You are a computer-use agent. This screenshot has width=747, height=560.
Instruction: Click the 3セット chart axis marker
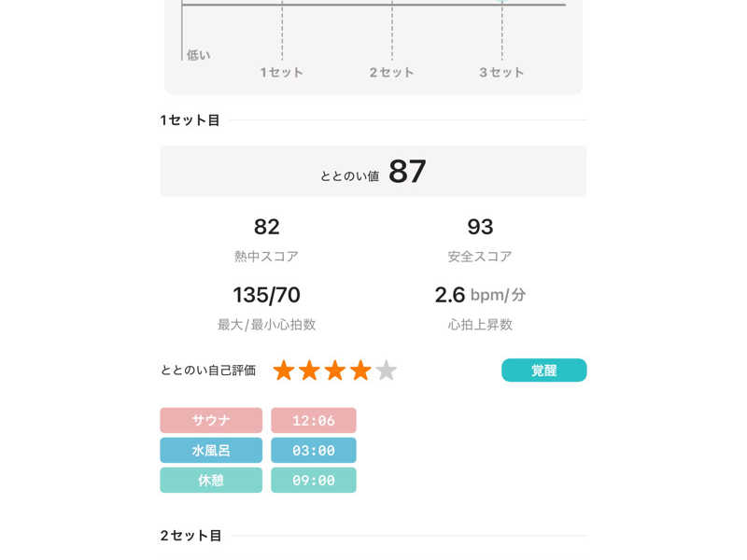(501, 72)
